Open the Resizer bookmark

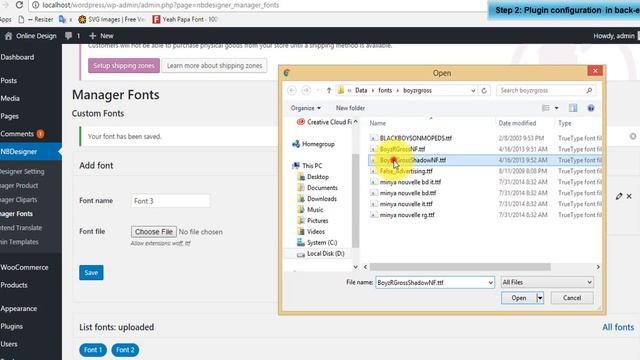36,19
